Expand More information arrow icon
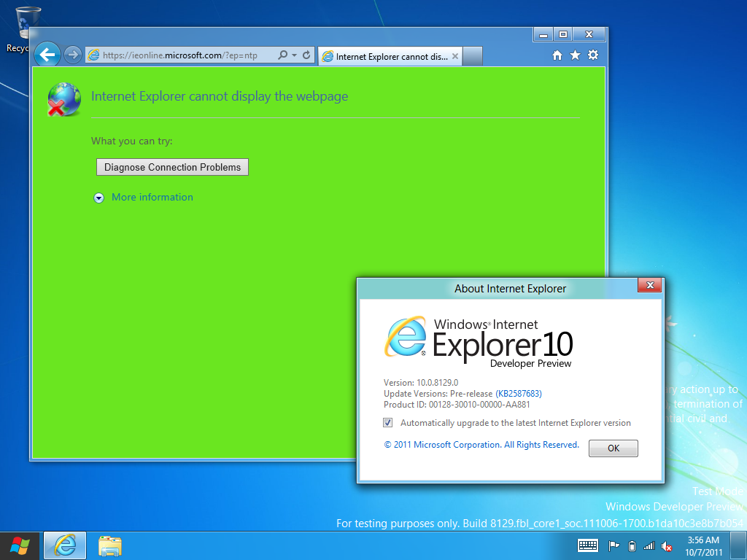This screenshot has width=747, height=560. coord(98,198)
